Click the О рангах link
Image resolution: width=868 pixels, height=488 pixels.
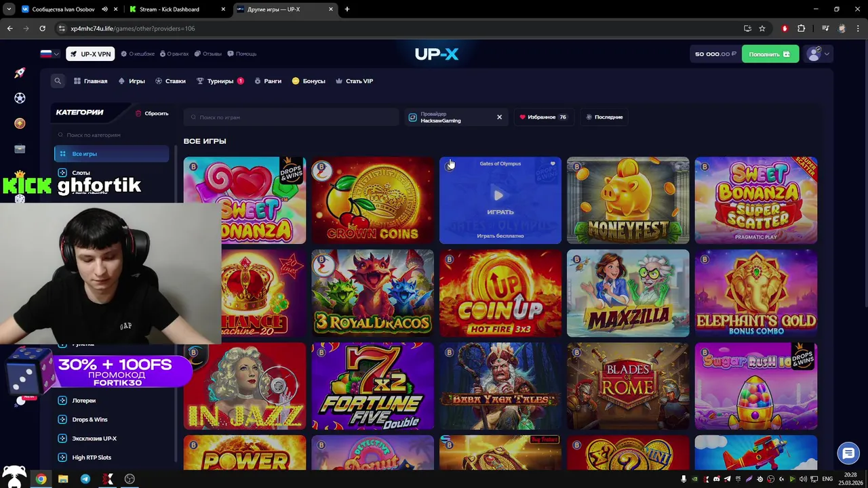tap(174, 54)
